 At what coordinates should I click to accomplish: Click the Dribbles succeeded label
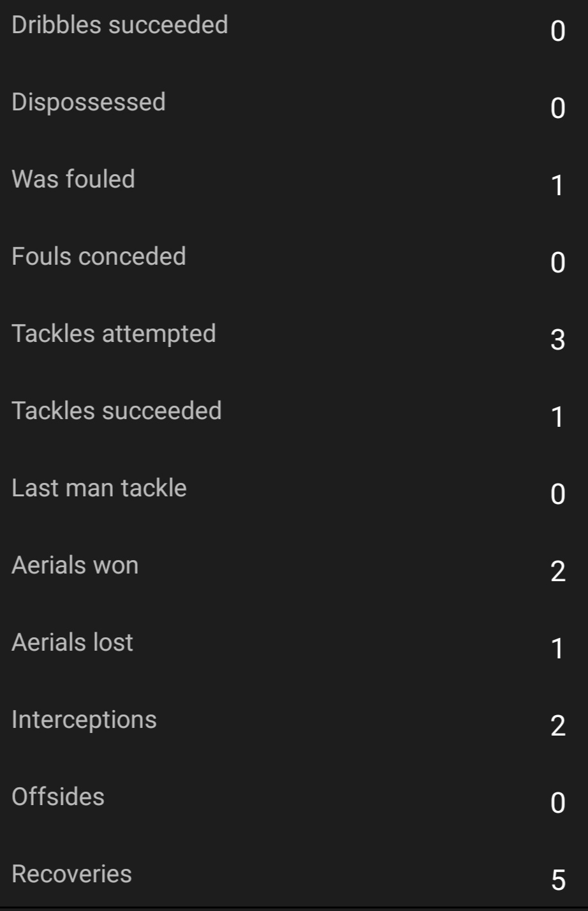coord(120,25)
